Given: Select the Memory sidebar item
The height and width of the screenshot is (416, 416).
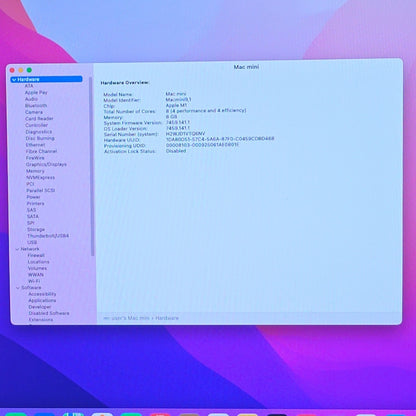Looking at the screenshot, I should point(35,171).
